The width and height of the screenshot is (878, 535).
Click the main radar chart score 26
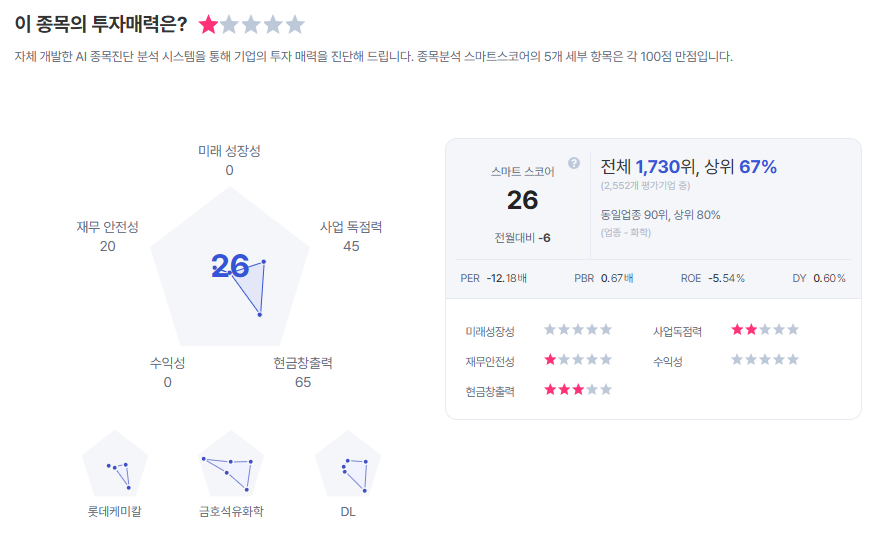230,265
